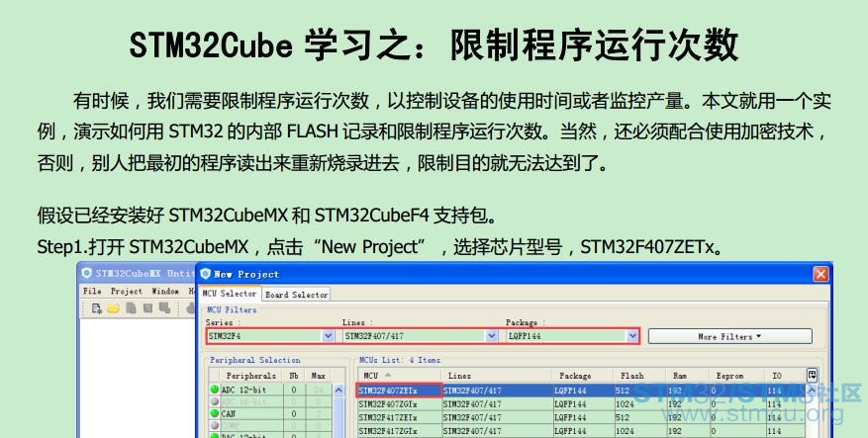Click the Nb column header in peripheral table
This screenshot has width=868, height=438.
(293, 376)
